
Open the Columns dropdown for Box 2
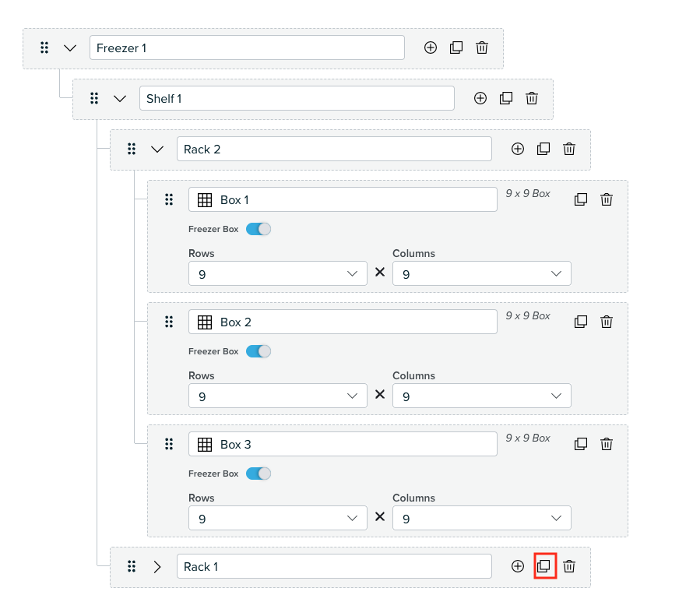click(x=482, y=396)
